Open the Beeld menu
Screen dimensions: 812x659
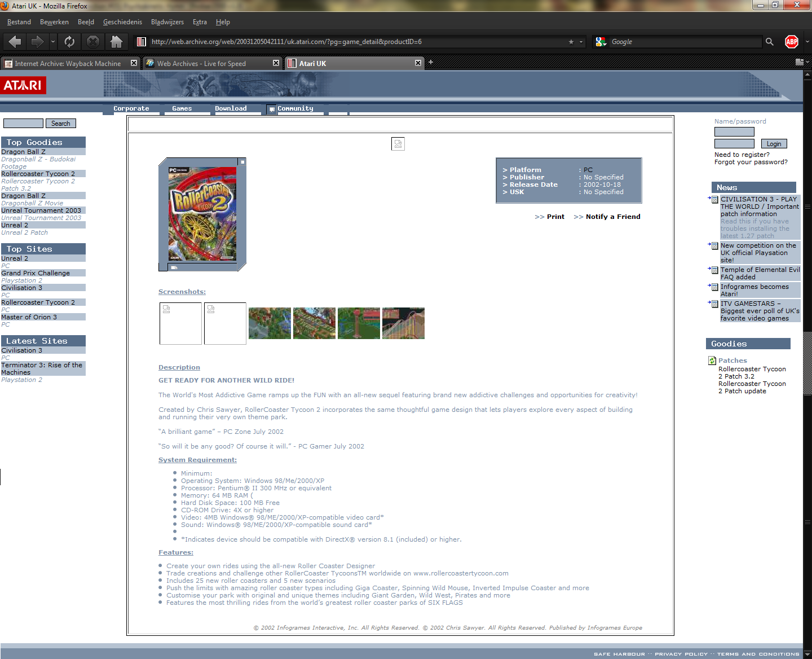[x=86, y=22]
